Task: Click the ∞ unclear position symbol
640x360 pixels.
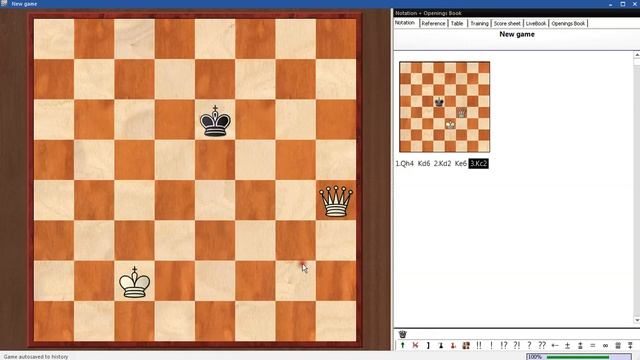Action: coord(605,345)
